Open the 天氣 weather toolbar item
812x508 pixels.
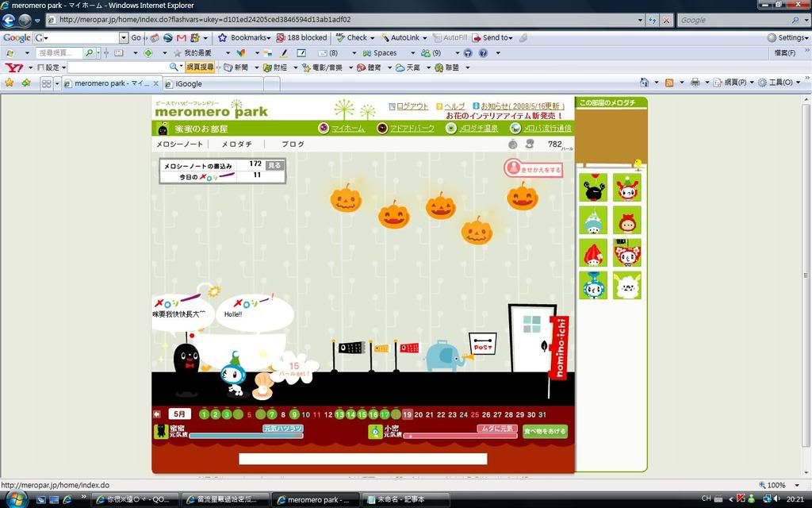point(408,67)
